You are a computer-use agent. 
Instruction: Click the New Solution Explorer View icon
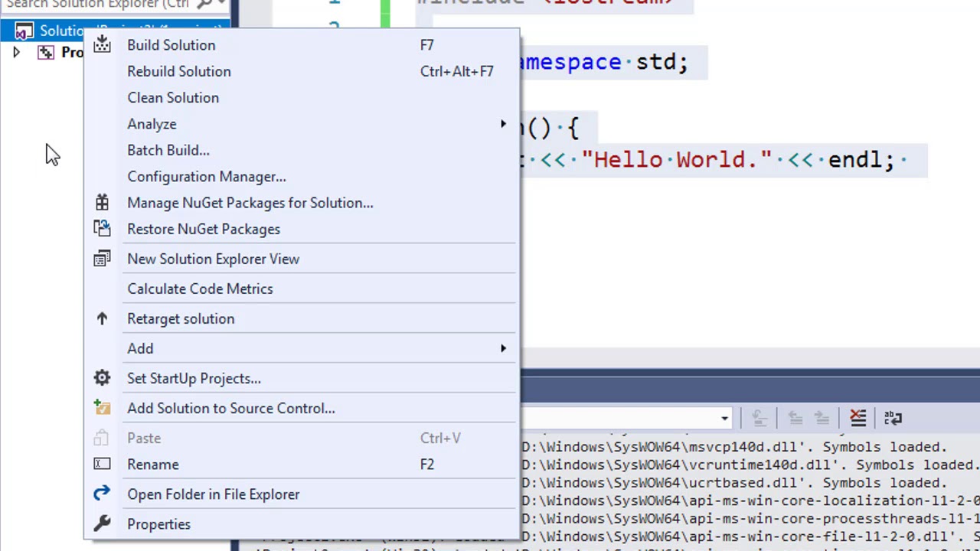pyautogui.click(x=102, y=259)
